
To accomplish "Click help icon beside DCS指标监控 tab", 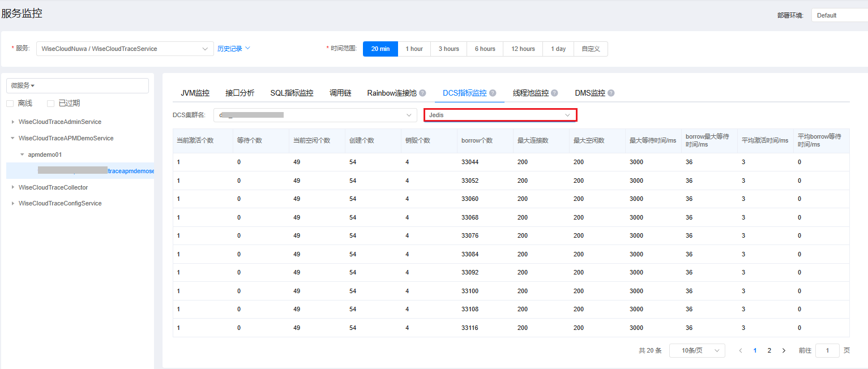I will tap(493, 93).
